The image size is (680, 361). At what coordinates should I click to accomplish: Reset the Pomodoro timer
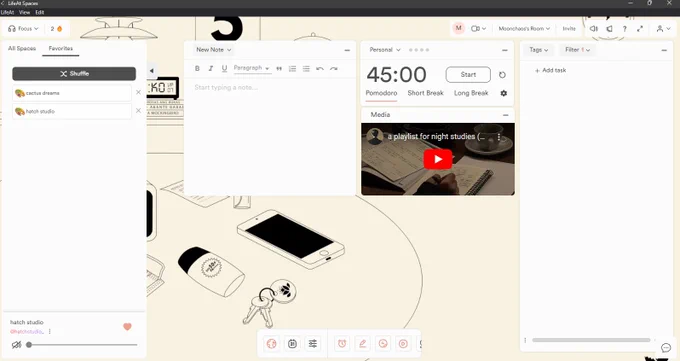[502, 75]
